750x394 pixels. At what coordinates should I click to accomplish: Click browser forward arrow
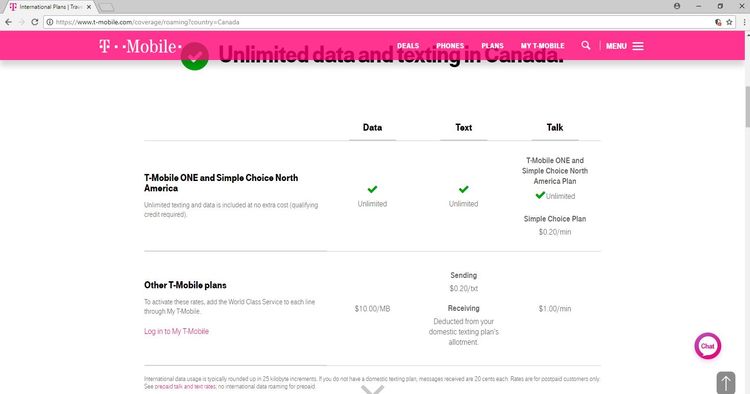click(22, 22)
